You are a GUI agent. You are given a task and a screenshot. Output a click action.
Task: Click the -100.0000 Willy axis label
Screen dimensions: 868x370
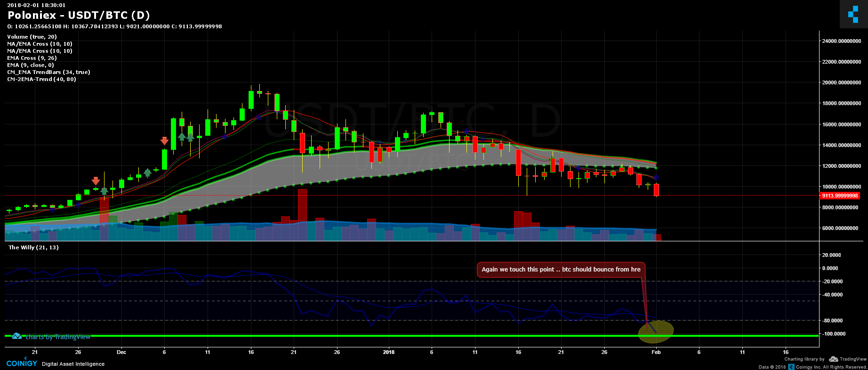(x=834, y=334)
